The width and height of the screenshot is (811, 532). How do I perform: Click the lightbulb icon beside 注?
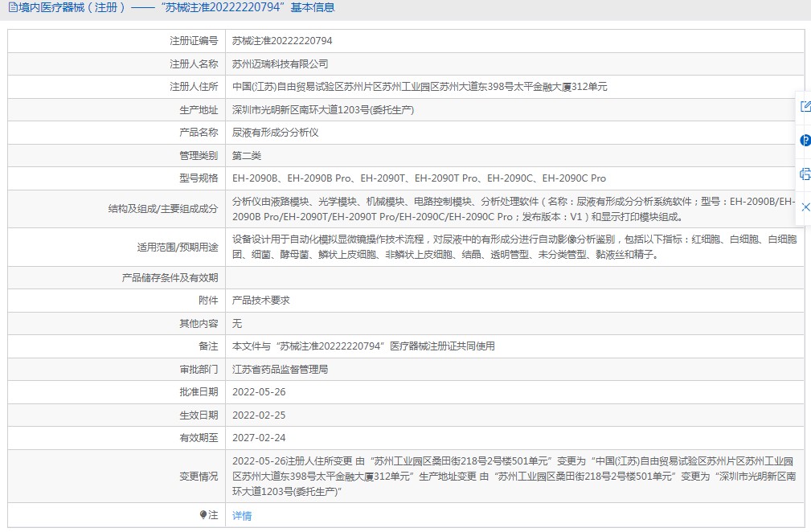point(203,515)
